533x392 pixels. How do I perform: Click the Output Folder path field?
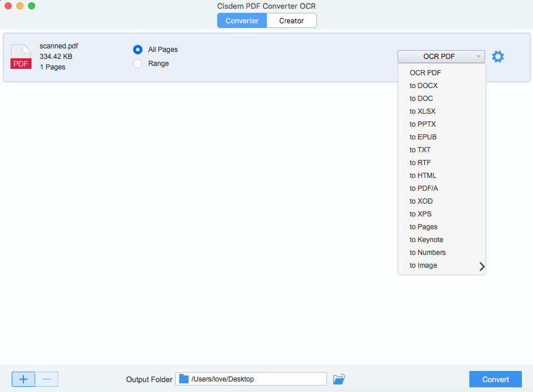pos(251,379)
